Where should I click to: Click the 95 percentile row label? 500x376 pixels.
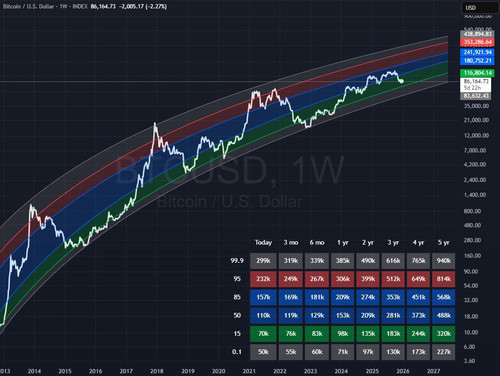tap(237, 279)
